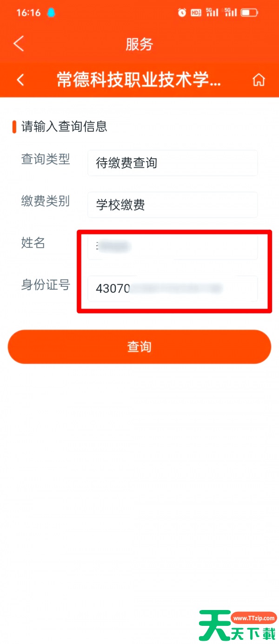Image resolution: width=279 pixels, height=644 pixels.
Task: Tap the battery indicator icon
Action: pyautogui.click(x=249, y=13)
